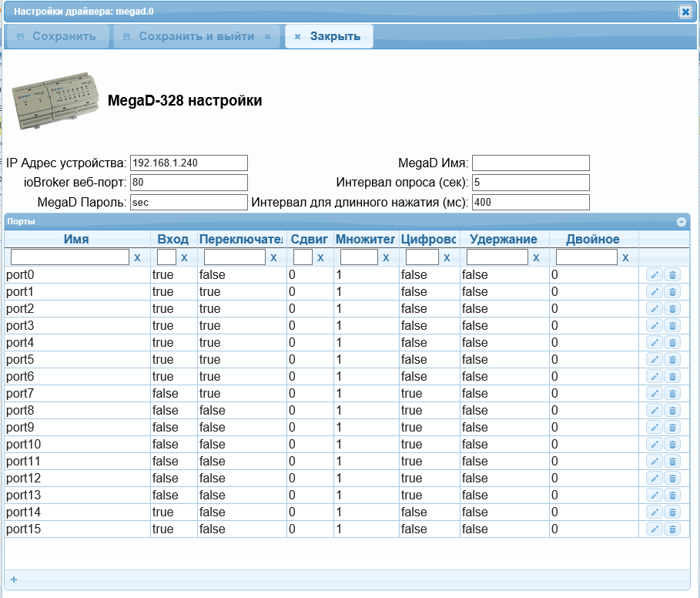
Task: Collapse the Порты panel
Action: (x=682, y=222)
